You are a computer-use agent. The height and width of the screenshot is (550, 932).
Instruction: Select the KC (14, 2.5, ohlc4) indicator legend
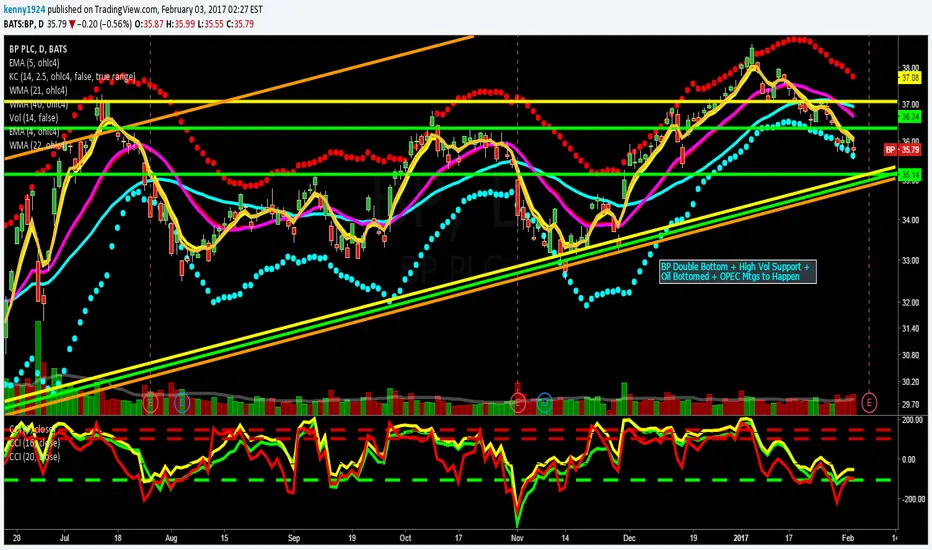[x=72, y=77]
